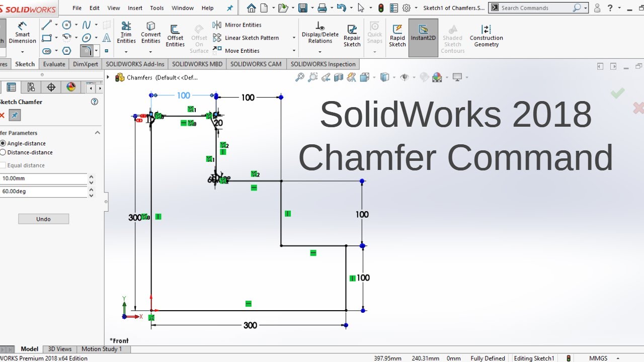644x362 pixels.
Task: Open the Spline tool dropdown arrow
Action: (96, 25)
